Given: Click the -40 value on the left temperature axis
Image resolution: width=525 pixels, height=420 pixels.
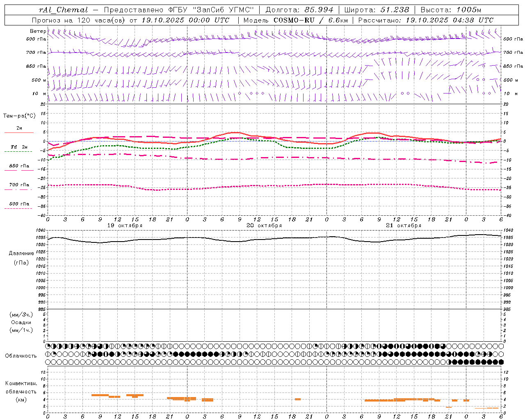Looking at the screenshot, I should tap(42, 215).
